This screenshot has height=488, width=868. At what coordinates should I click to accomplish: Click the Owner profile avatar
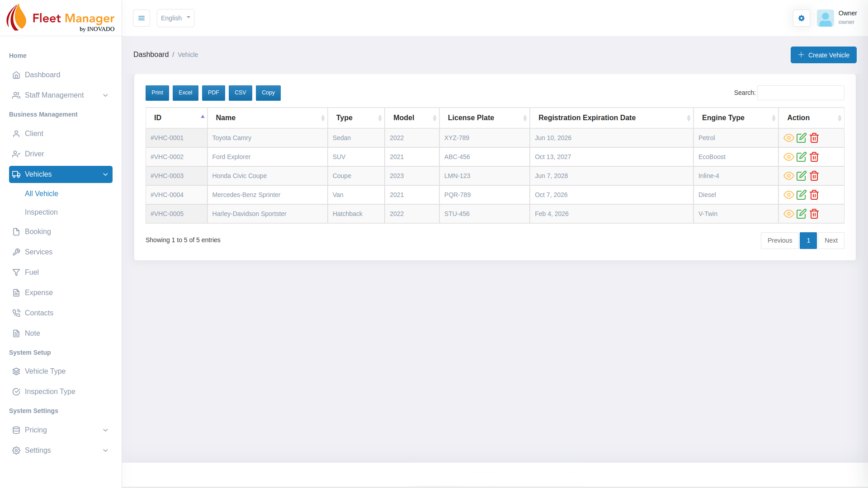pos(825,18)
